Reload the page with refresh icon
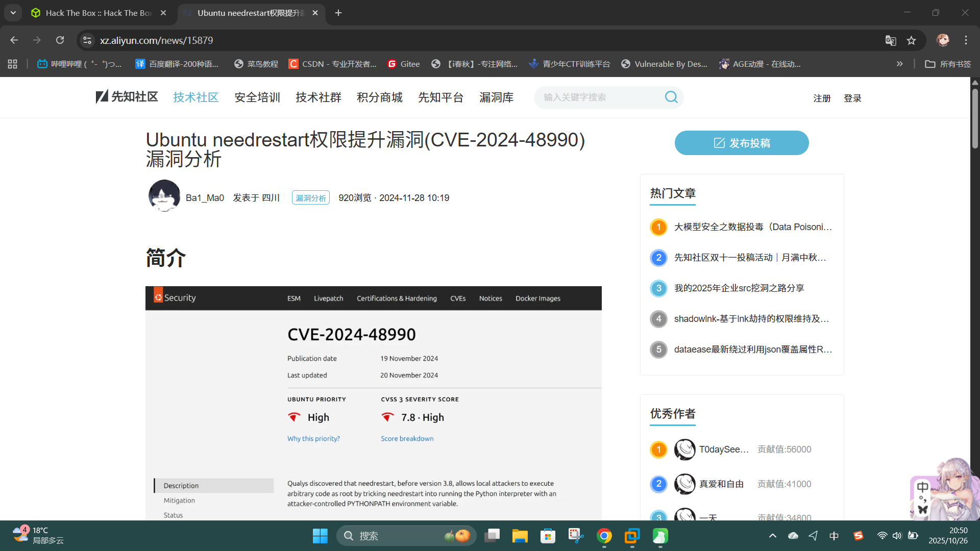 point(60,40)
